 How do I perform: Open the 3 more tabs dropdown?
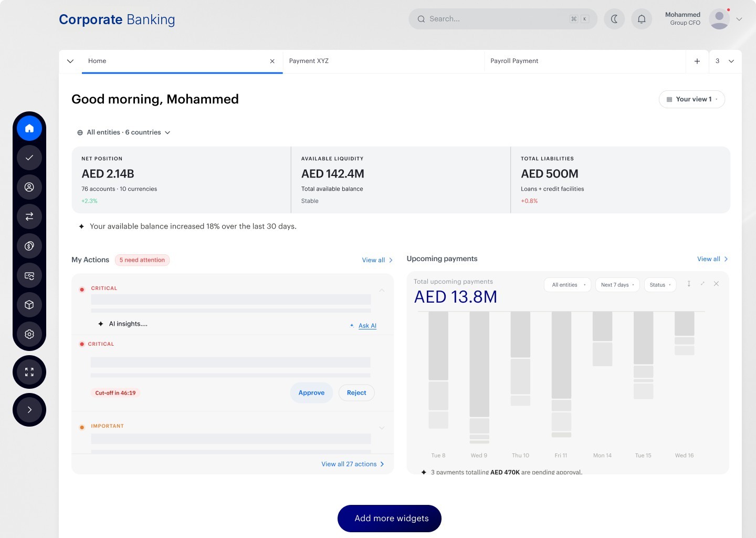point(725,61)
